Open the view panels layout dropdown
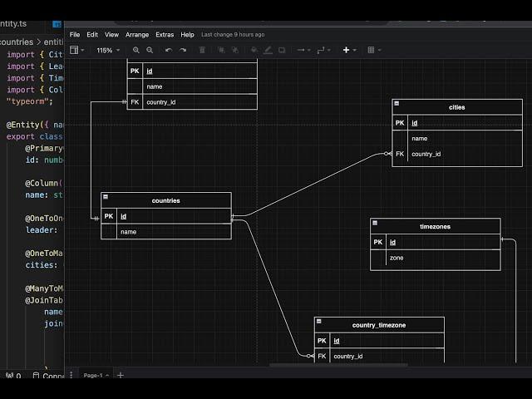The height and width of the screenshot is (399, 532). [76, 50]
